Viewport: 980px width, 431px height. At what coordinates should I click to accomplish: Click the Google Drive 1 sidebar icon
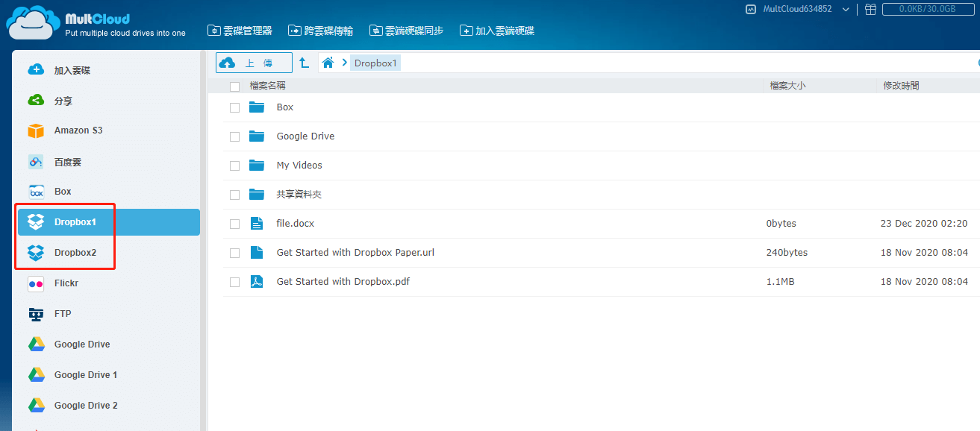[36, 375]
